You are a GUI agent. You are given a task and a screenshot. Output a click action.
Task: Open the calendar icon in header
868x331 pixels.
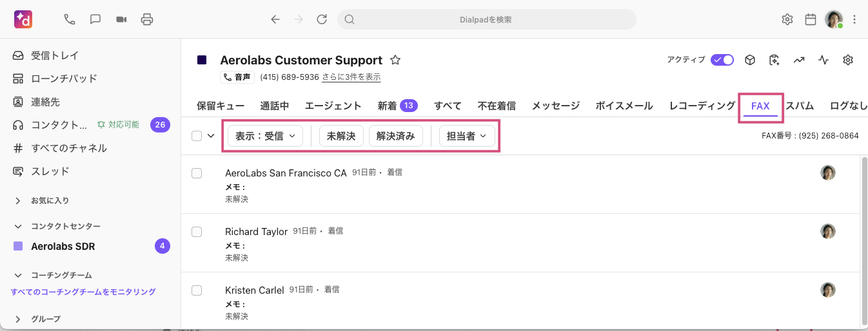pos(811,19)
